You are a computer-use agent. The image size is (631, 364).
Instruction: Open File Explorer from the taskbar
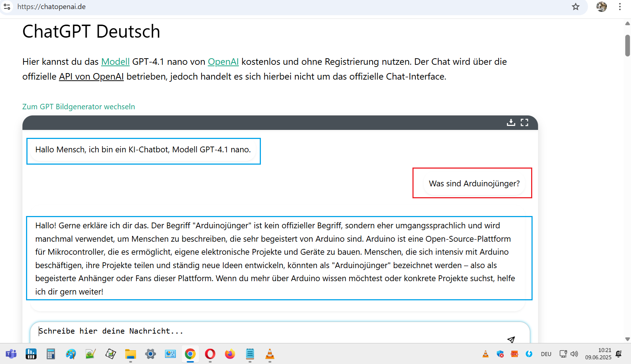(130, 354)
